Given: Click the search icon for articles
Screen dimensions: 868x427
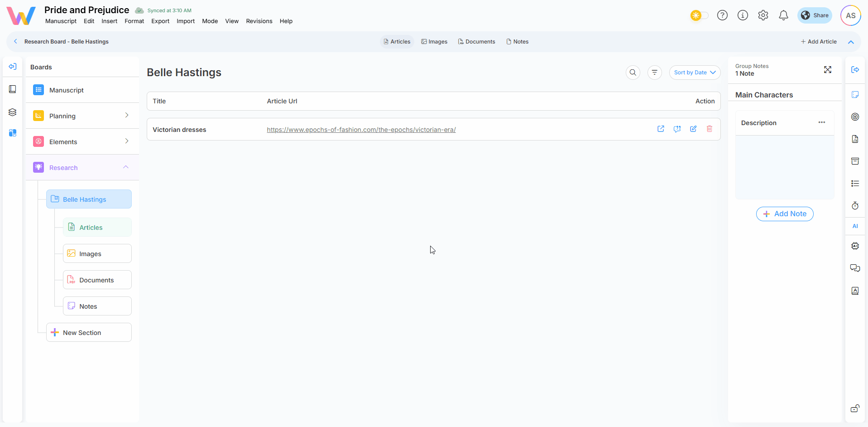Looking at the screenshot, I should pos(633,73).
